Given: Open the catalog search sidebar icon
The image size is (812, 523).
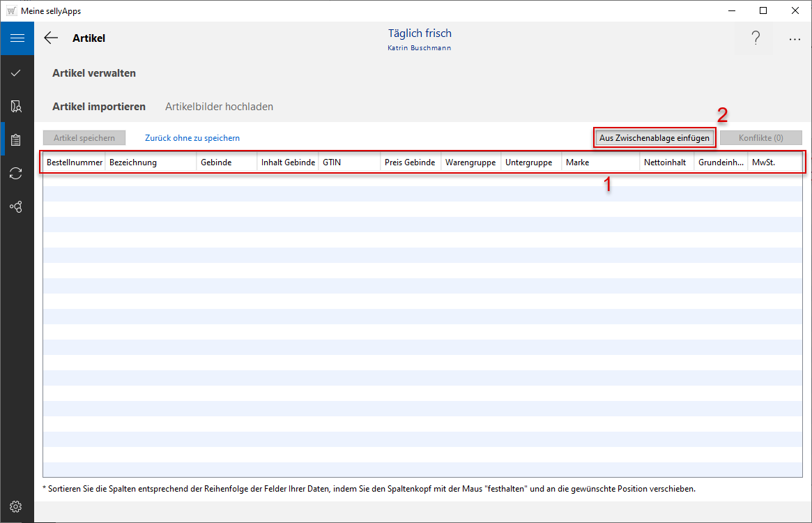Looking at the screenshot, I should coord(17,107).
